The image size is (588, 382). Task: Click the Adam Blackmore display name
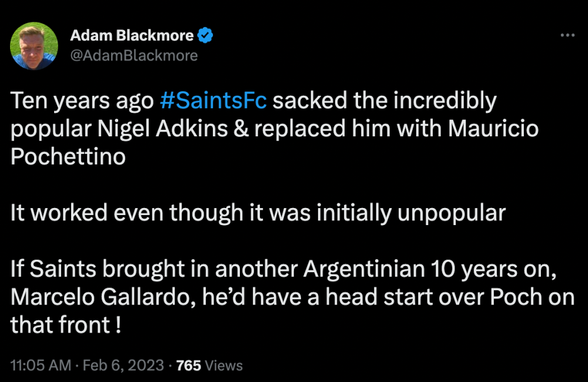132,36
